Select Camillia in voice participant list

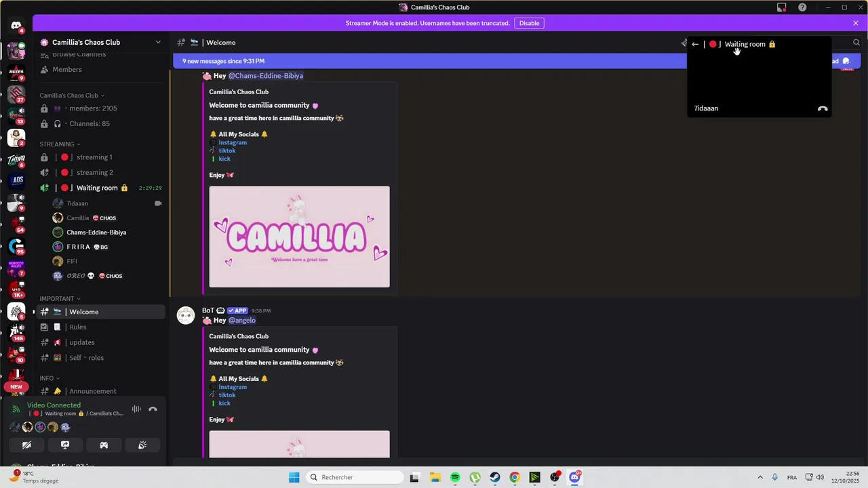107,218
